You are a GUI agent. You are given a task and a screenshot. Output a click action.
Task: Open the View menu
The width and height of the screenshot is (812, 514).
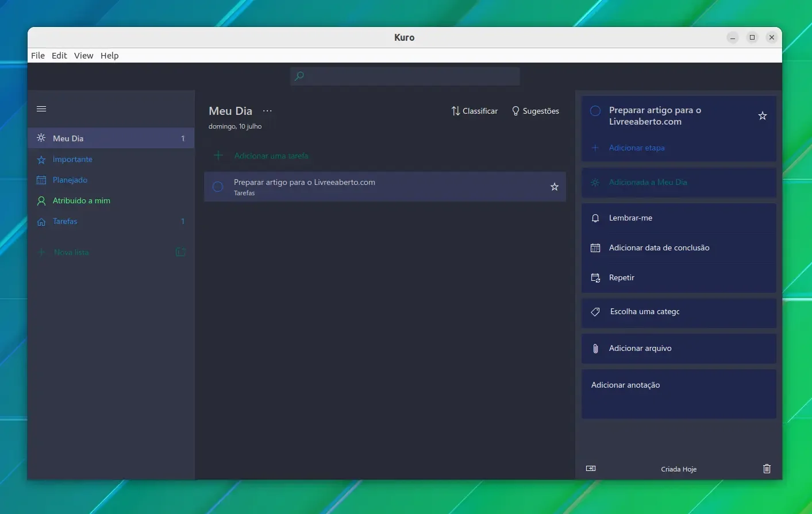tap(83, 56)
